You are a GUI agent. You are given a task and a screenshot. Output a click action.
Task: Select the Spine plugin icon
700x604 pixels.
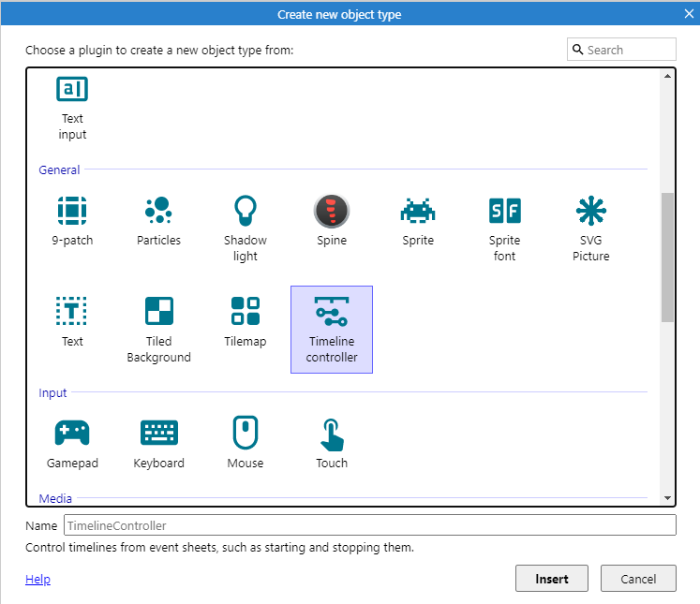(x=332, y=212)
